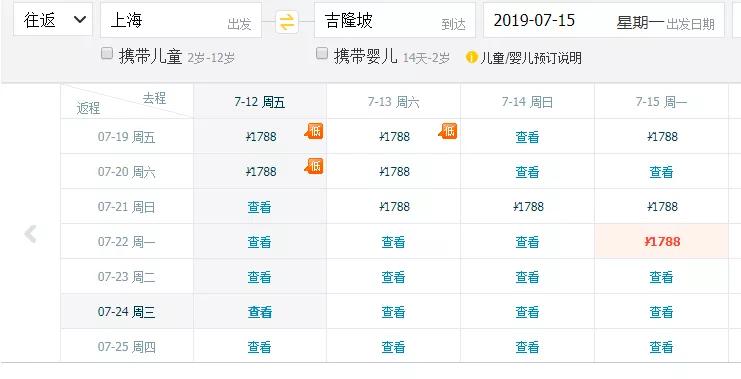The height and width of the screenshot is (379, 741).
Task: Click 查看 for 7-13 and 07-22
Action: coord(394,242)
